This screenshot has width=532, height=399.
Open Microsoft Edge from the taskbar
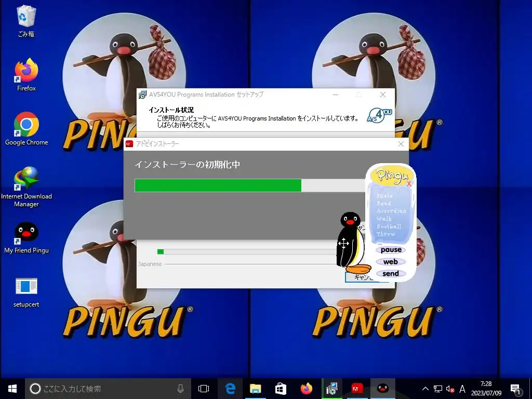[x=230, y=389]
